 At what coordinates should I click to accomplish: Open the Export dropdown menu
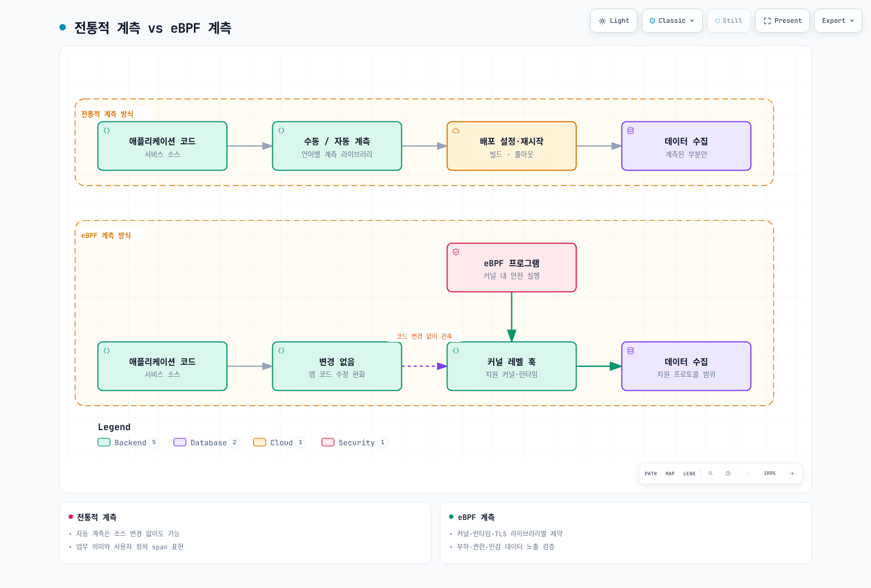click(838, 21)
